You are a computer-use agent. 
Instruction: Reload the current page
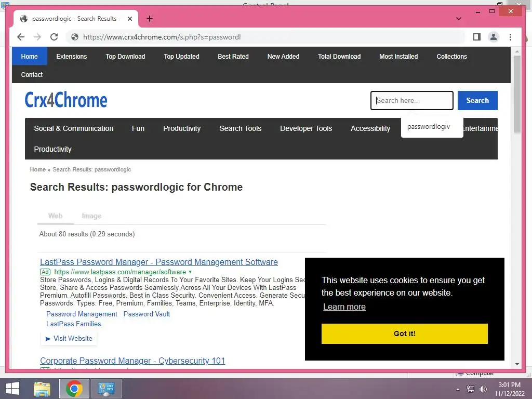coord(54,37)
